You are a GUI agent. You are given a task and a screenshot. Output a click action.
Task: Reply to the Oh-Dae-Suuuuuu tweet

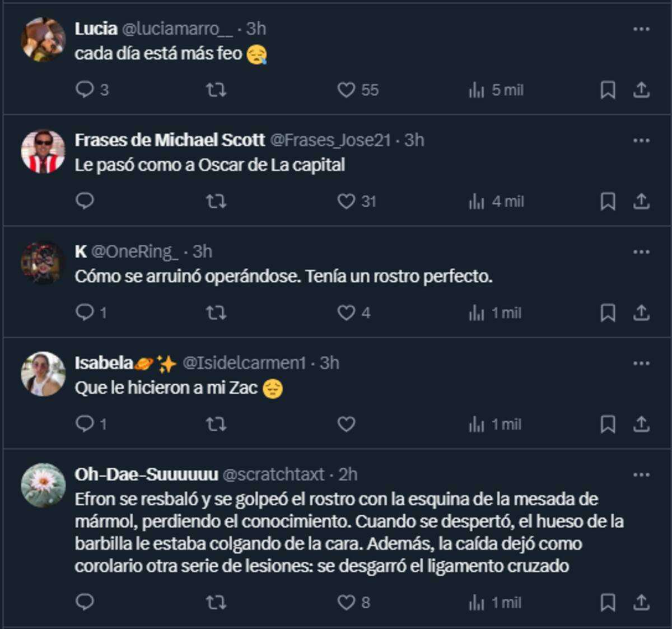85,602
